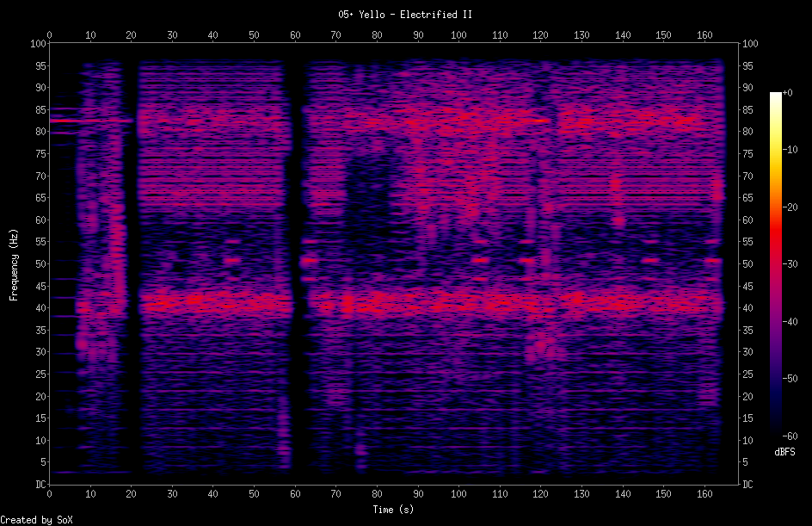The width and height of the screenshot is (812, 526).
Task: Click "40" on the left frequency axis
Action: (x=40, y=308)
